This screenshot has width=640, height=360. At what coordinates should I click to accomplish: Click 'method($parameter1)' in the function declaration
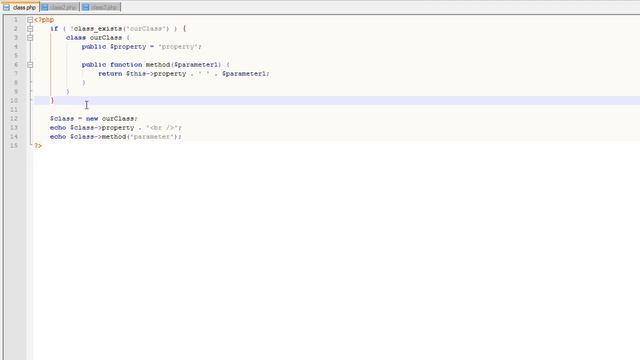click(x=183, y=64)
